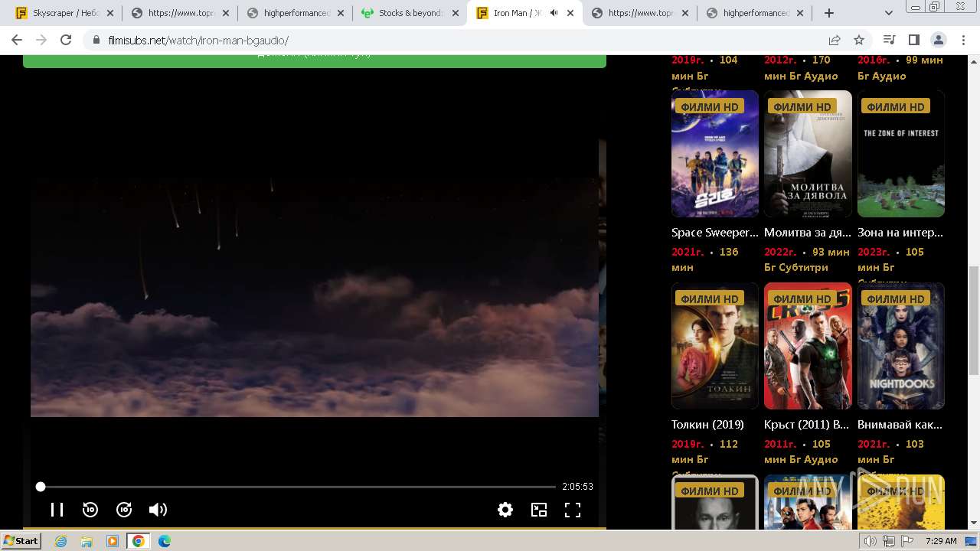Viewport: 980px width, 551px height.
Task: Open Кръст (2011) title link
Action: tap(808, 425)
